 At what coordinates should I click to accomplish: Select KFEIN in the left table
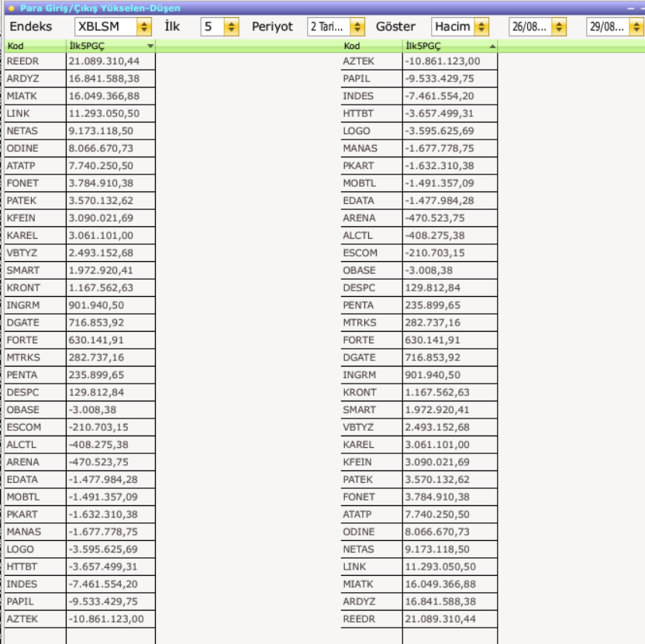pyautogui.click(x=21, y=218)
